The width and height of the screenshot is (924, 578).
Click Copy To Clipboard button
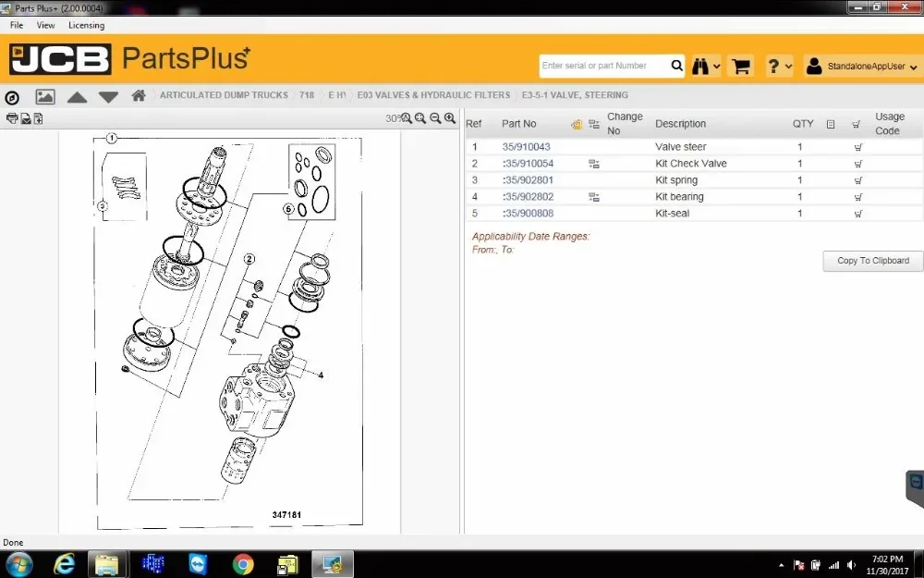[871, 261]
